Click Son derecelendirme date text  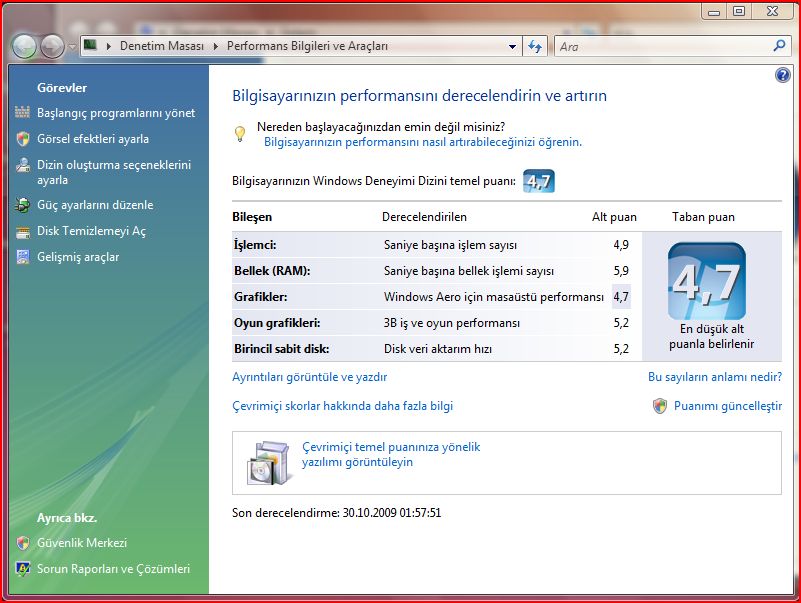[x=336, y=513]
